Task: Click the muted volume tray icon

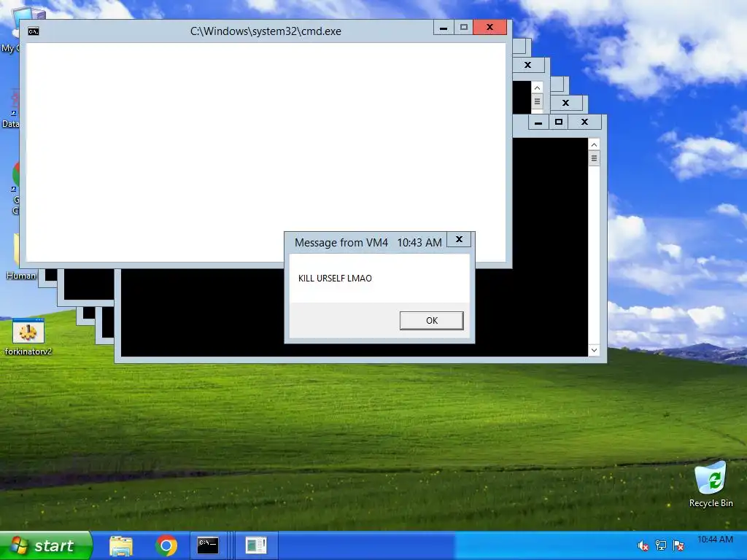Action: tap(643, 545)
